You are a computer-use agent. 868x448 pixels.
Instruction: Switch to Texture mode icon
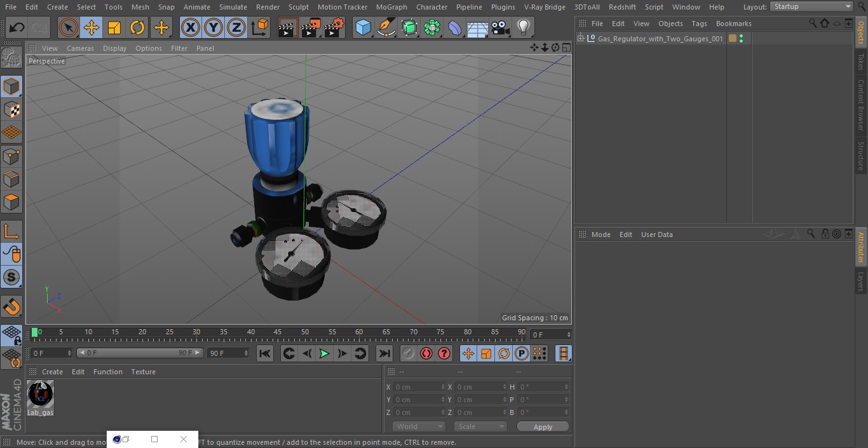point(11,109)
